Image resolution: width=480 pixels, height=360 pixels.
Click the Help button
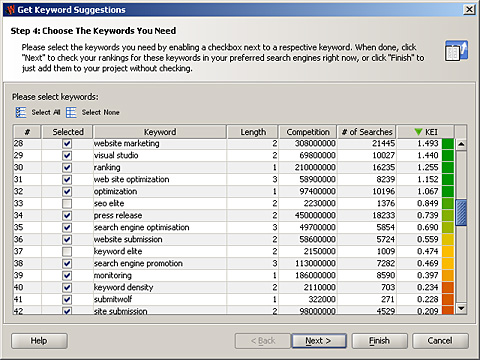pyautogui.click(x=39, y=341)
